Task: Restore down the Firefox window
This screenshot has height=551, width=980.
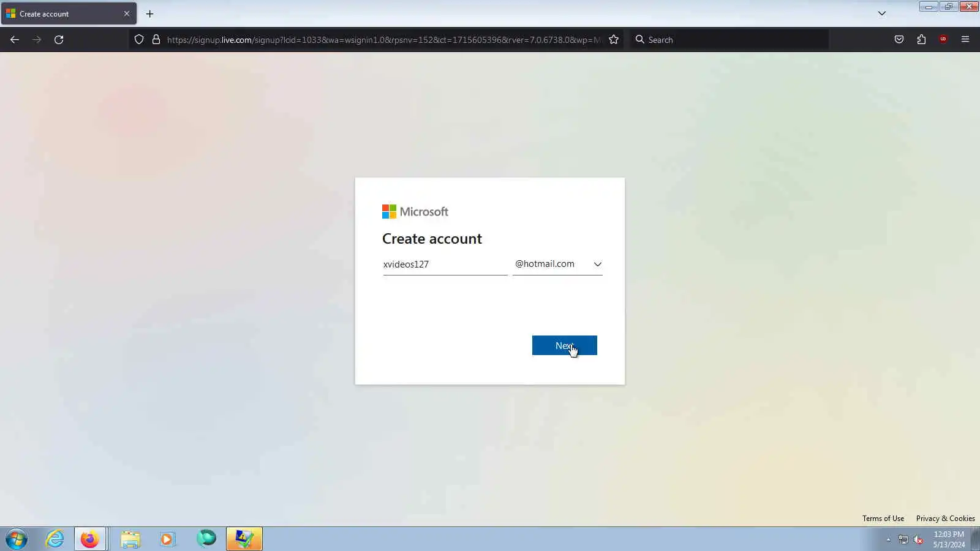Action: point(949,7)
